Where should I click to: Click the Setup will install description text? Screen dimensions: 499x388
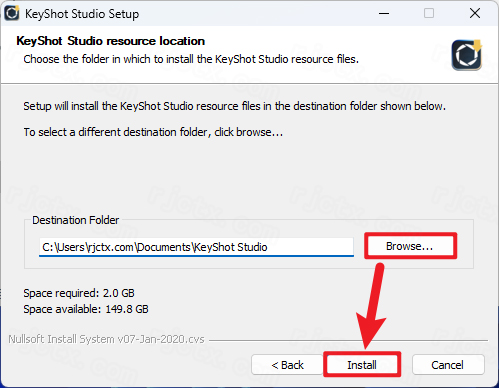(234, 106)
